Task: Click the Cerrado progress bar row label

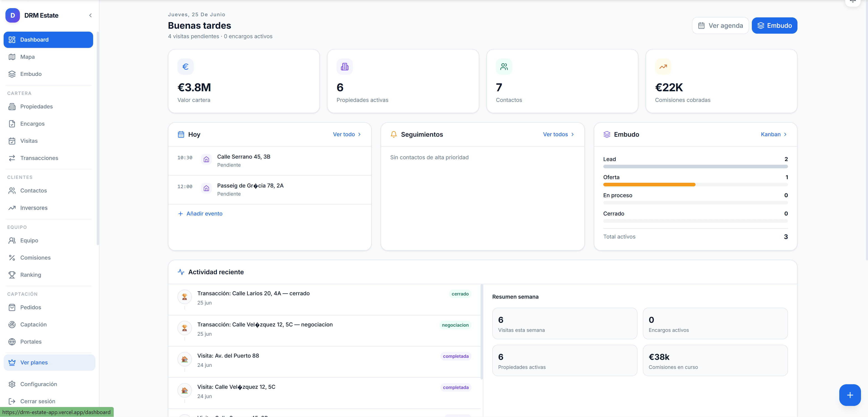Action: point(614,213)
